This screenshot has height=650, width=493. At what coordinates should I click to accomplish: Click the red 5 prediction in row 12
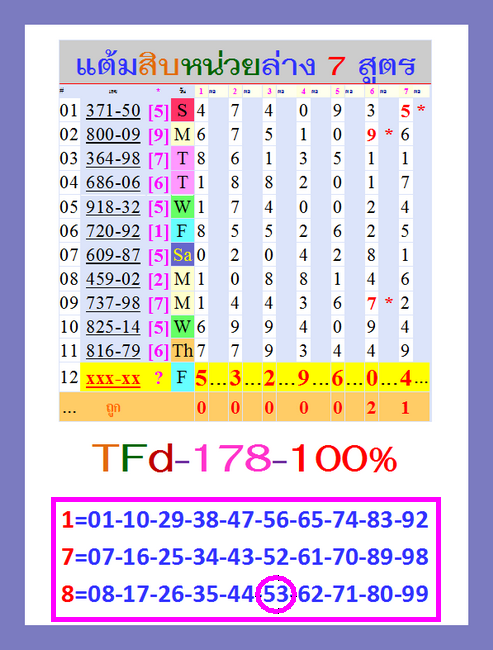tap(201, 378)
